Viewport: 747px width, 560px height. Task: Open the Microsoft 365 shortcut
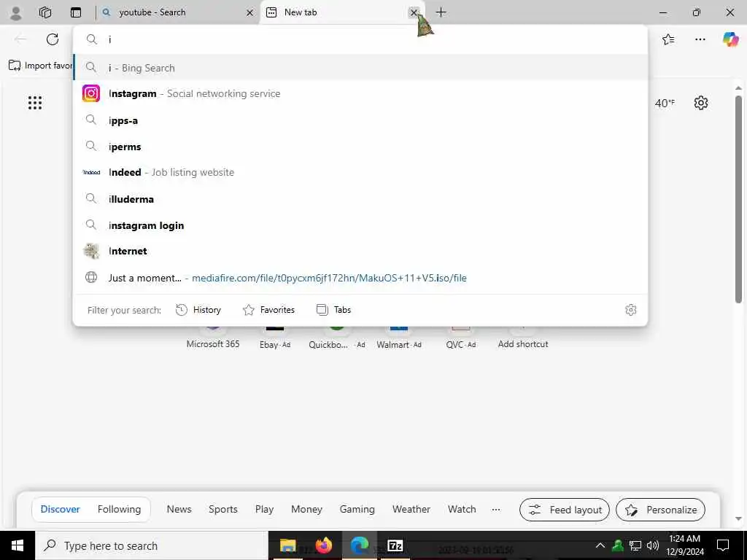click(213, 337)
